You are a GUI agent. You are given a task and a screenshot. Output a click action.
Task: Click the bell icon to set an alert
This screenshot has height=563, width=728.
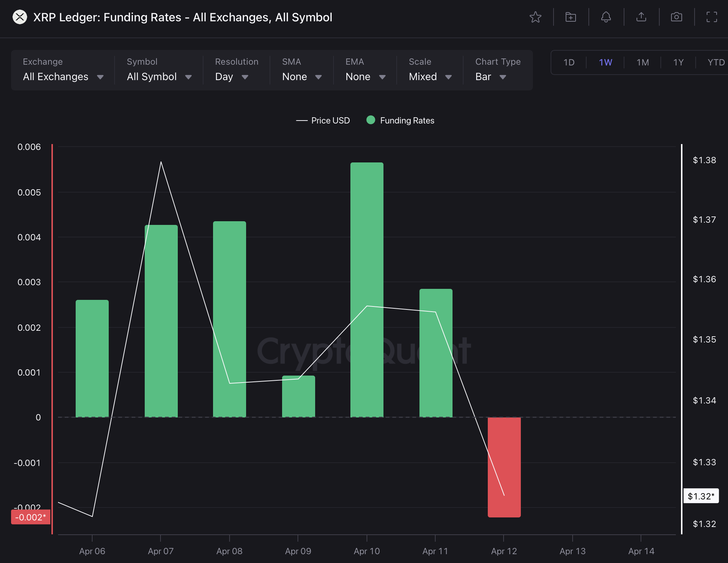click(x=606, y=17)
